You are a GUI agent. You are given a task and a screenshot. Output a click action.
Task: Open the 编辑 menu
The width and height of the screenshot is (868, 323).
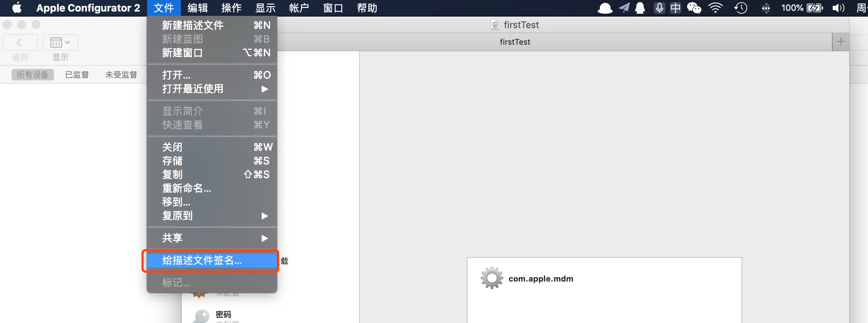click(198, 8)
